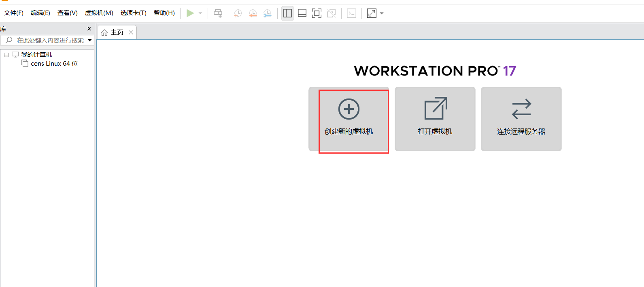Open the power options dropdown arrow
The image size is (644, 287).
tap(200, 13)
